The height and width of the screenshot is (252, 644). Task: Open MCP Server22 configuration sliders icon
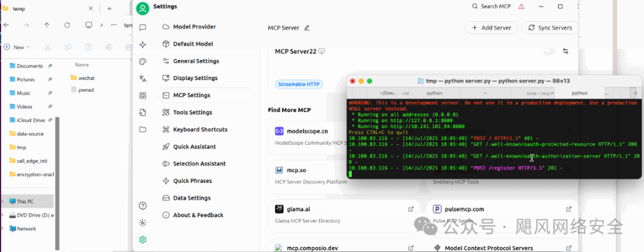click(x=565, y=51)
